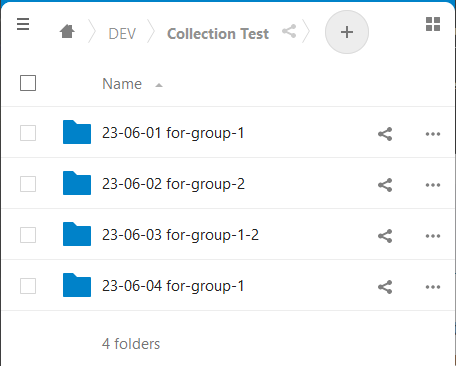Open actions menu for 23-06-01 for-group-1
The width and height of the screenshot is (456, 366).
(433, 134)
